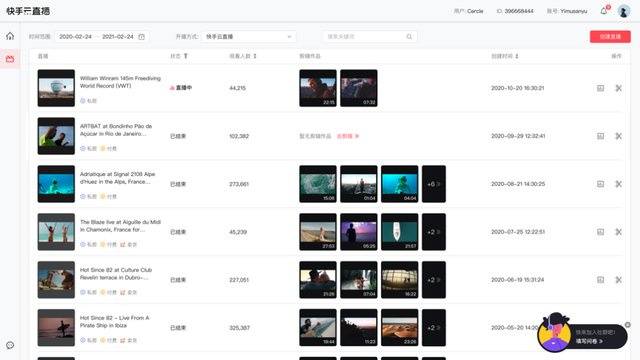Expand the 快手云直播 broadcast method dropdown
This screenshot has width=640, height=360.
249,37
